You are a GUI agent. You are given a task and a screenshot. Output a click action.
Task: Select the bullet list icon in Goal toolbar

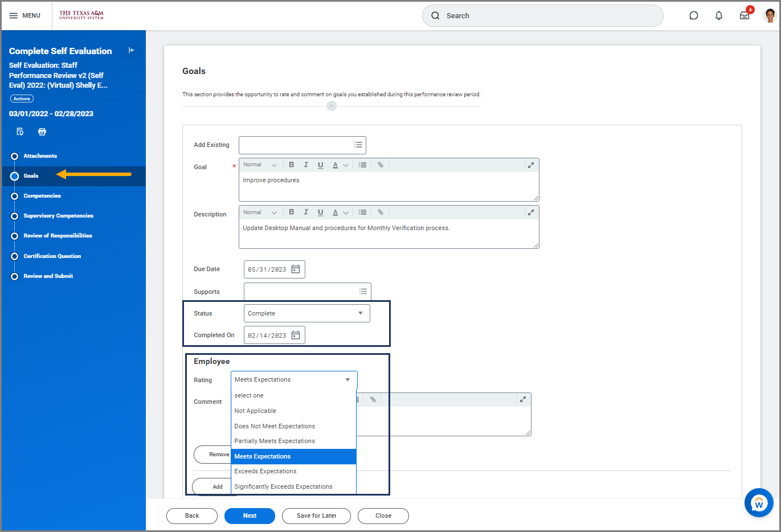(362, 165)
